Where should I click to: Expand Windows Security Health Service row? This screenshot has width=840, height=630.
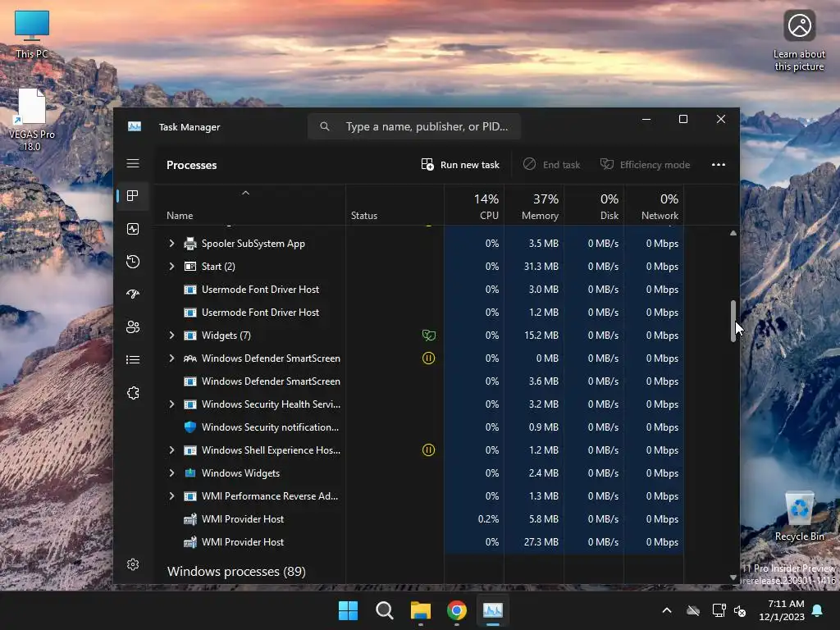click(171, 404)
